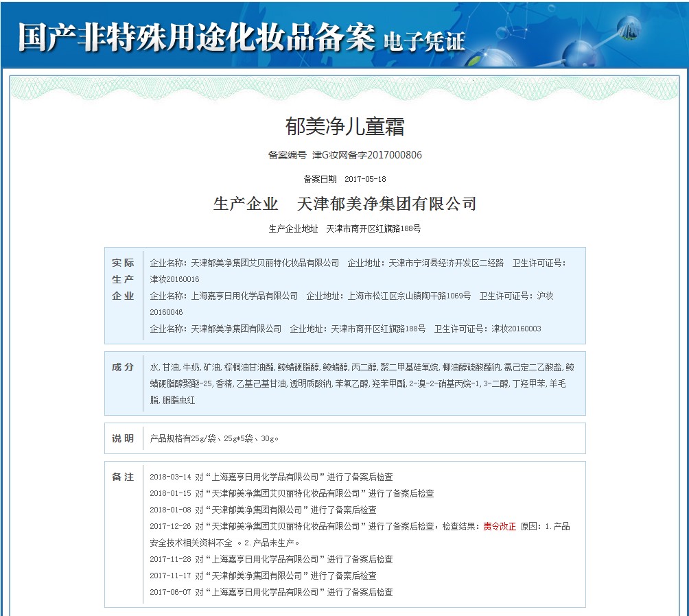This screenshot has width=689, height=616.
Task: Click the 生产企业地址 label
Action: point(293,229)
